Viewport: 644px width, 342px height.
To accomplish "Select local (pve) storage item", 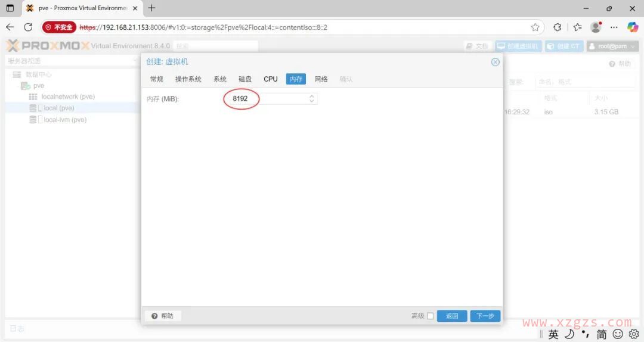I will pyautogui.click(x=58, y=108).
